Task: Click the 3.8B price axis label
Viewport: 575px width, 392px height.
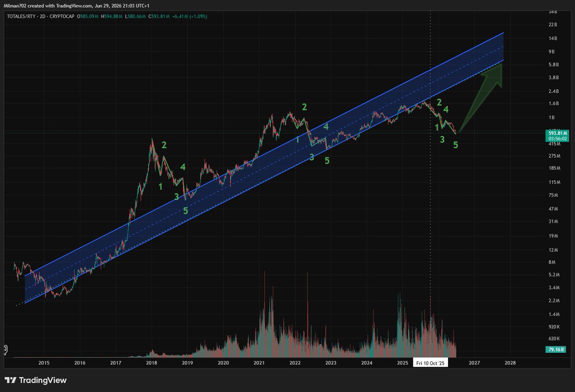Action: pos(553,77)
